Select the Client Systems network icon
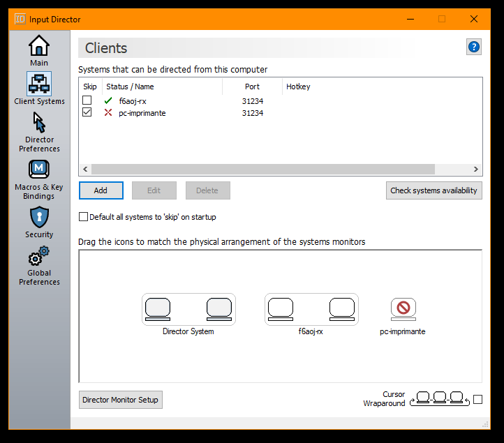The width and height of the screenshot is (504, 443). click(x=39, y=84)
